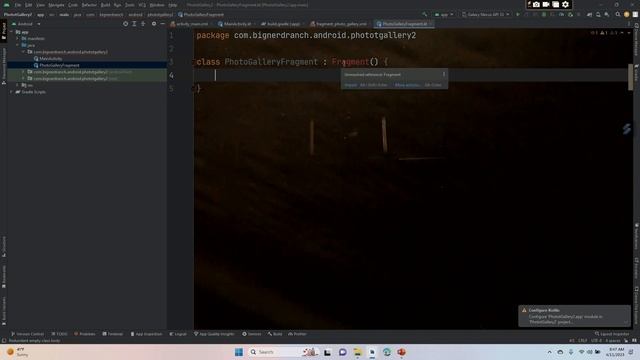Expand the res folder
640x360 pixels.
tap(18, 85)
